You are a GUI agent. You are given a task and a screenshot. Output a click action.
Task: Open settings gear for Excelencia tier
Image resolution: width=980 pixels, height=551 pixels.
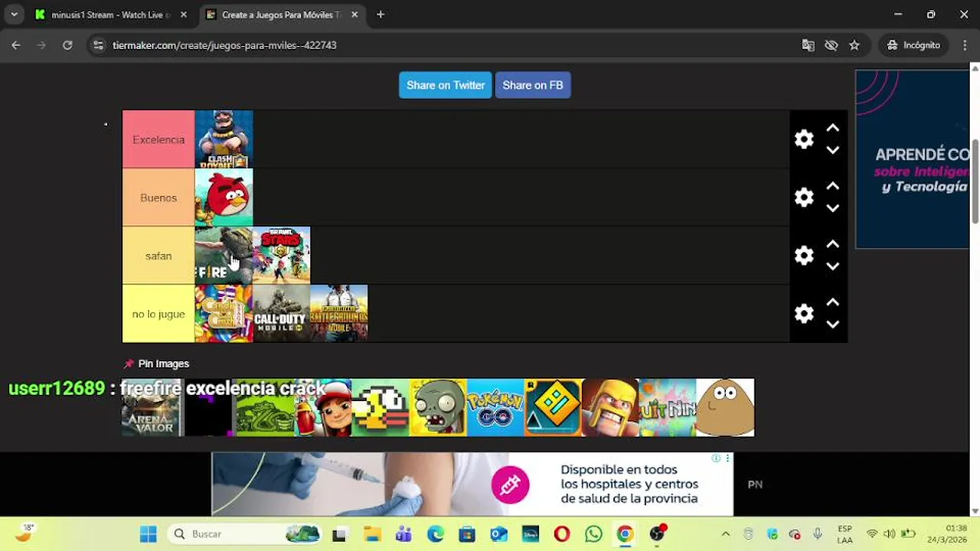pos(804,139)
